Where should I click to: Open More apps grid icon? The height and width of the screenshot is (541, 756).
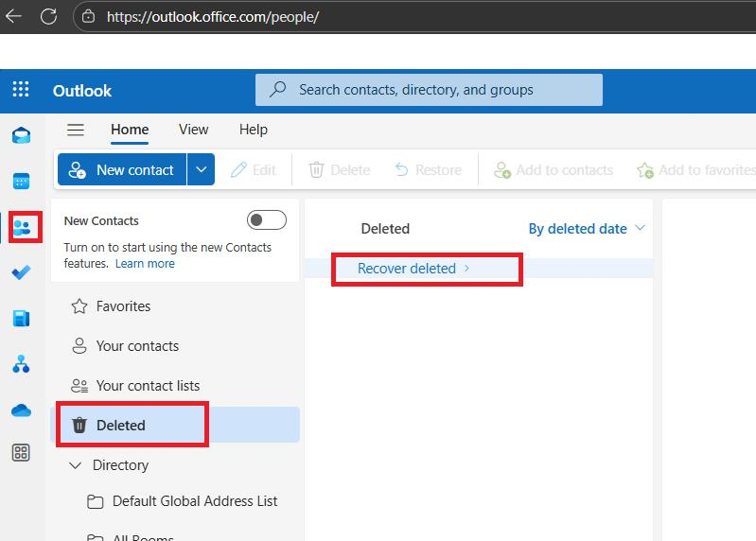[x=21, y=453]
